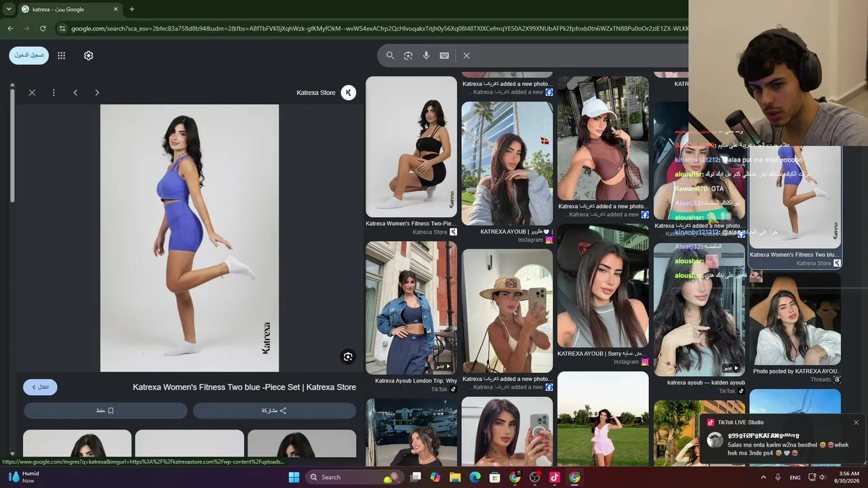Open Chrome tab search dropdown arrow
The width and height of the screenshot is (868, 488).
(9, 9)
